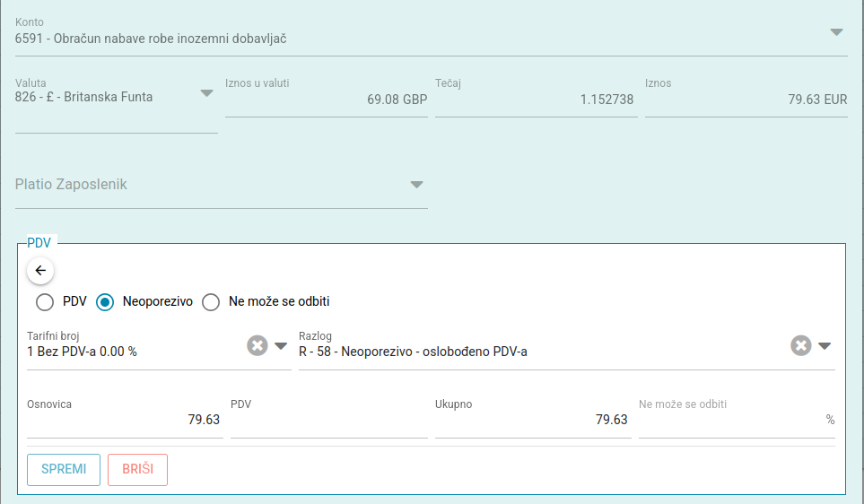Click the Osnovica input field
Viewport: 864px width, 504px height.
124,420
